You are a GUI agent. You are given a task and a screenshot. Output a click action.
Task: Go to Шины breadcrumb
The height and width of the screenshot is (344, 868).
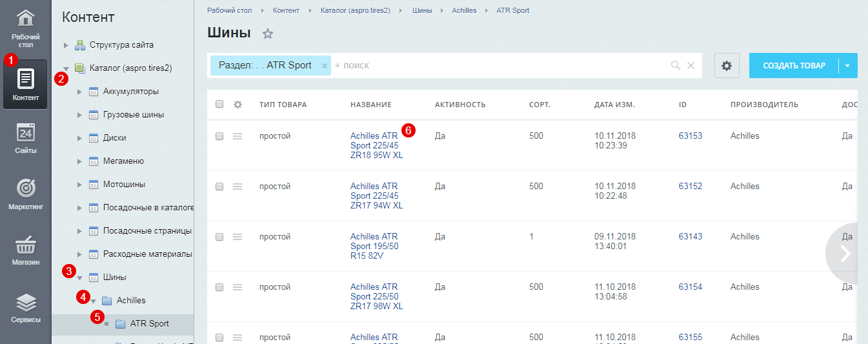pyautogui.click(x=422, y=11)
